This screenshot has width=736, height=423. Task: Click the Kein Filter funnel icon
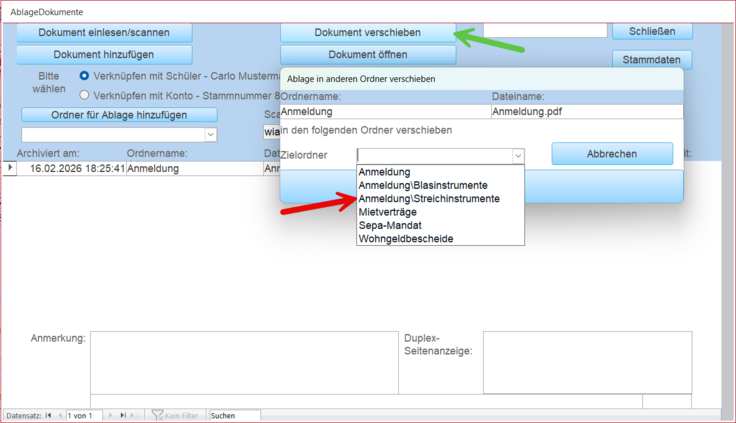tap(157, 415)
